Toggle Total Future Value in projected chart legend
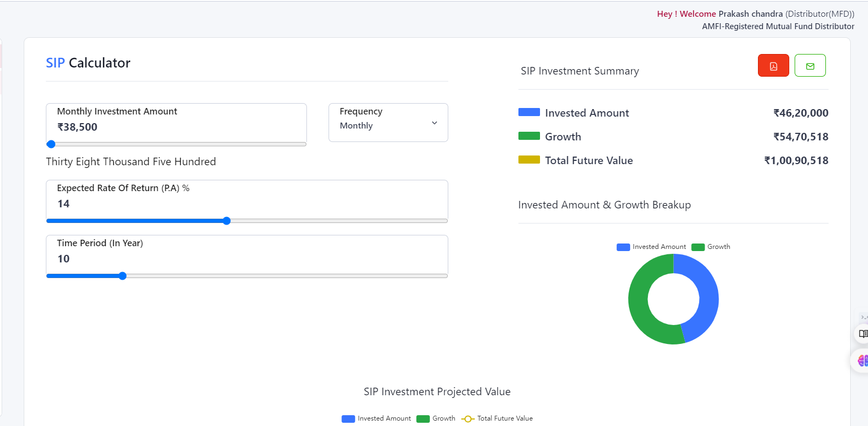868x426 pixels. [x=497, y=418]
